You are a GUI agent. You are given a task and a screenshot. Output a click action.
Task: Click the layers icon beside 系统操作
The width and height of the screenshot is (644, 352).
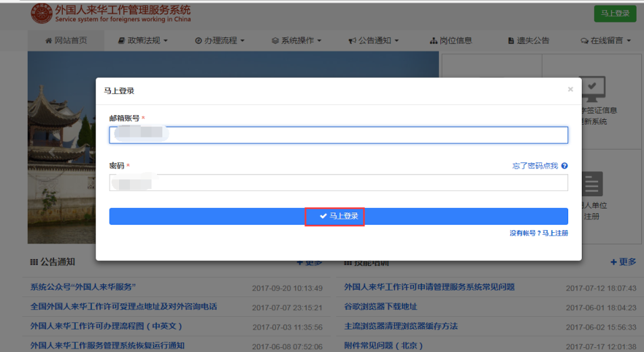(x=275, y=41)
